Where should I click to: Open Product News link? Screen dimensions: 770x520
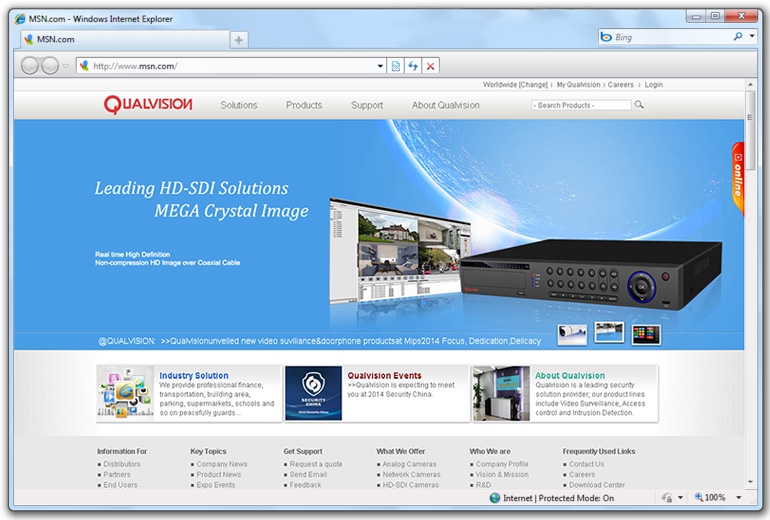[219, 474]
